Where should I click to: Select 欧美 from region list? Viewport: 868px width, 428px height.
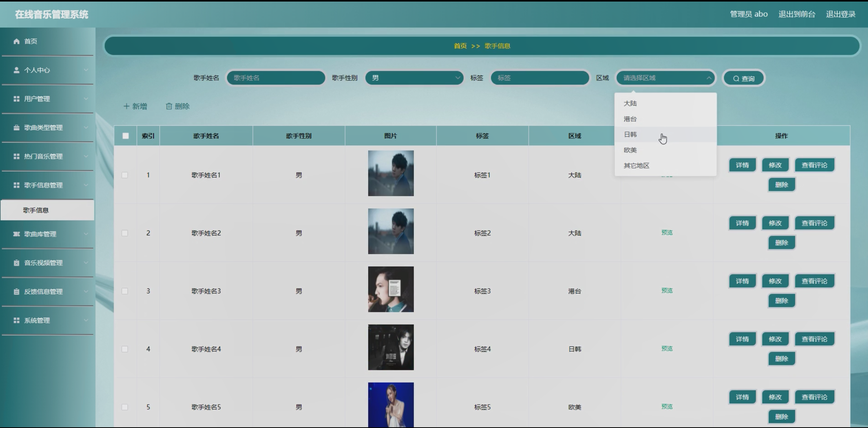click(x=666, y=150)
